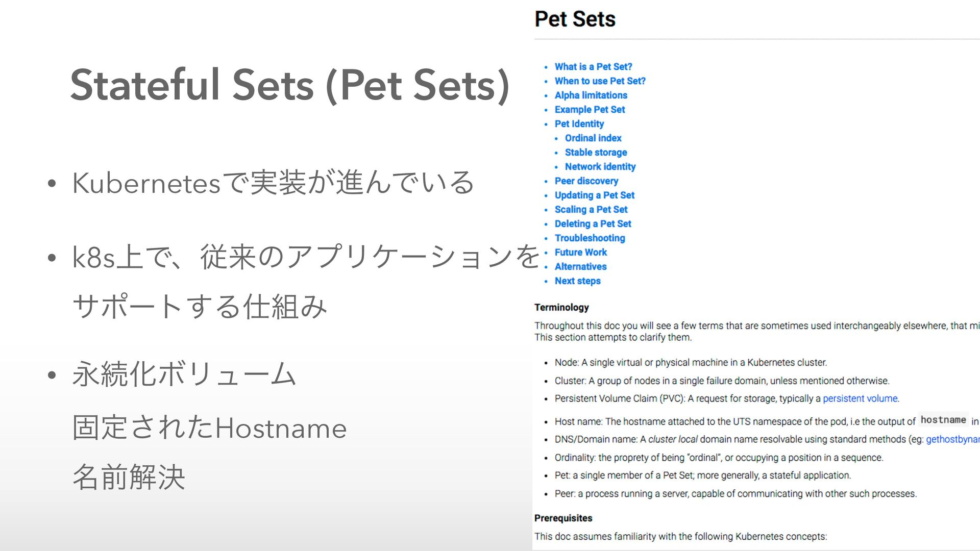Screen dimensions: 980x551
Task: Jump to Peer discovery section
Action: click(x=586, y=181)
